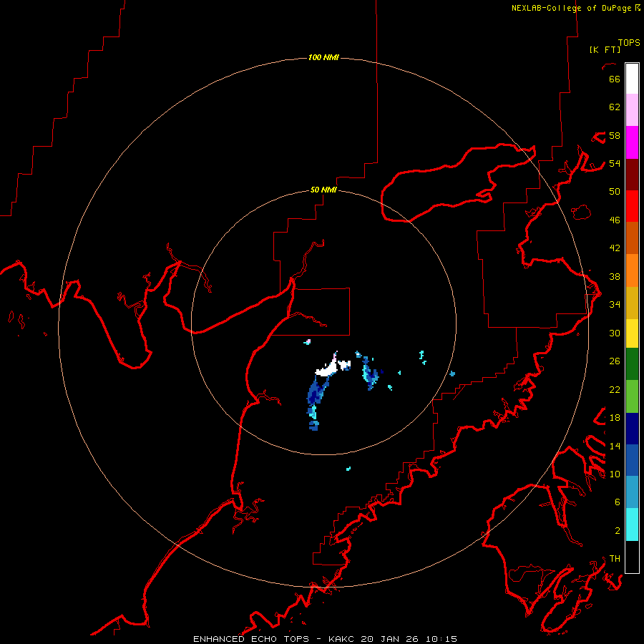Click the 42 legend value

[615, 248]
